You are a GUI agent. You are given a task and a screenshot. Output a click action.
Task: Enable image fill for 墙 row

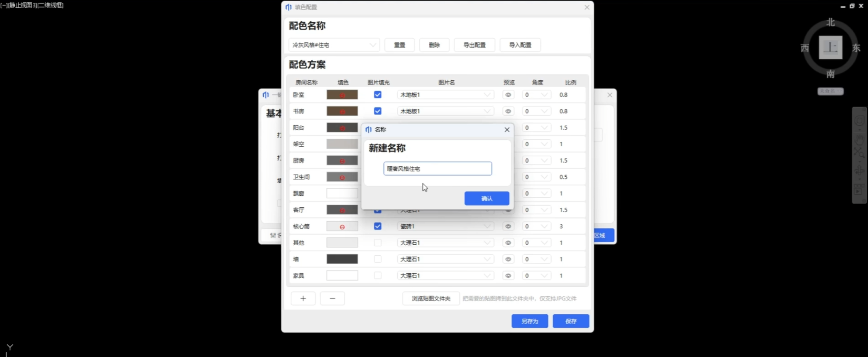(378, 259)
